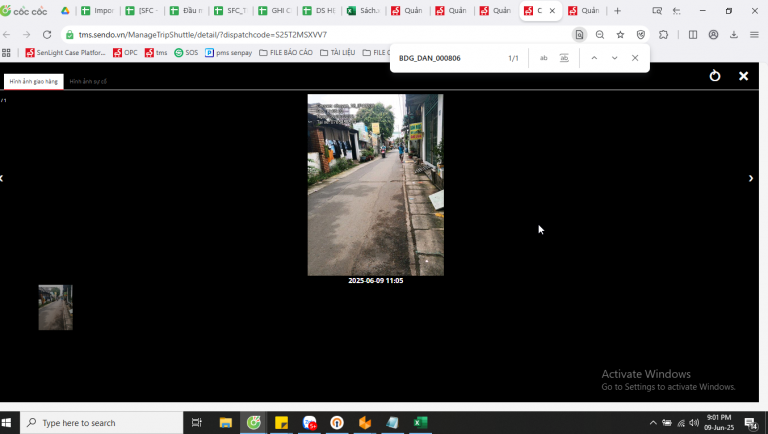Show the next delivery image
The image size is (768, 434).
[751, 178]
